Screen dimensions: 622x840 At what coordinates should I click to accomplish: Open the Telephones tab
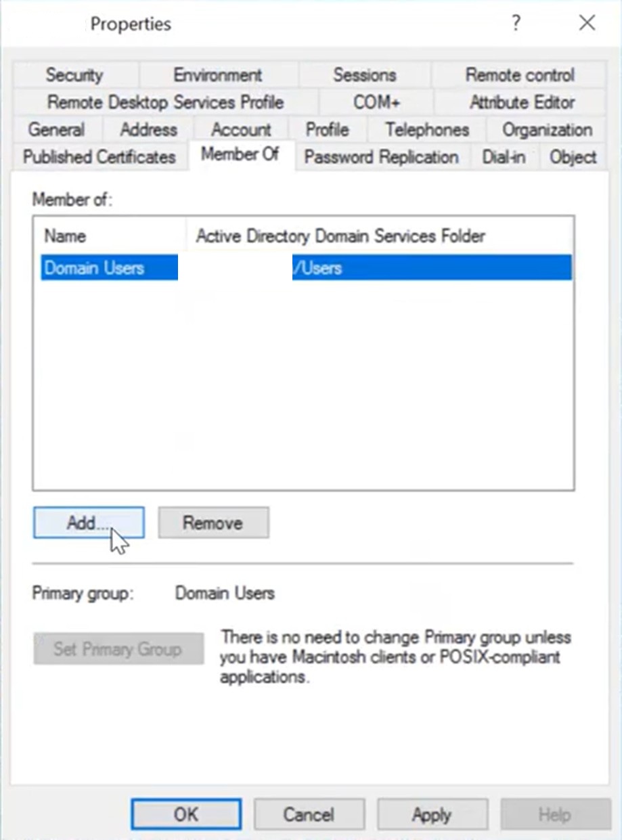coord(426,129)
